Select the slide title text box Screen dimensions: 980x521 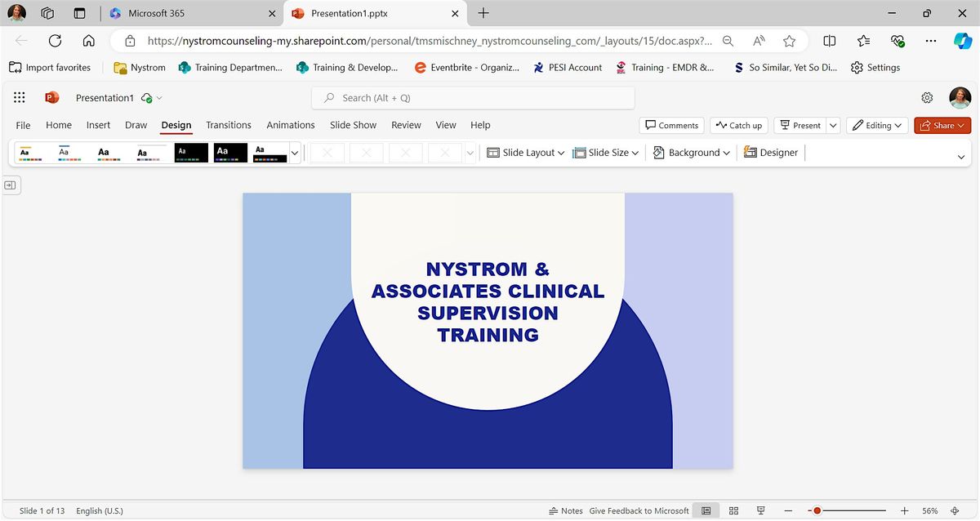pos(488,301)
